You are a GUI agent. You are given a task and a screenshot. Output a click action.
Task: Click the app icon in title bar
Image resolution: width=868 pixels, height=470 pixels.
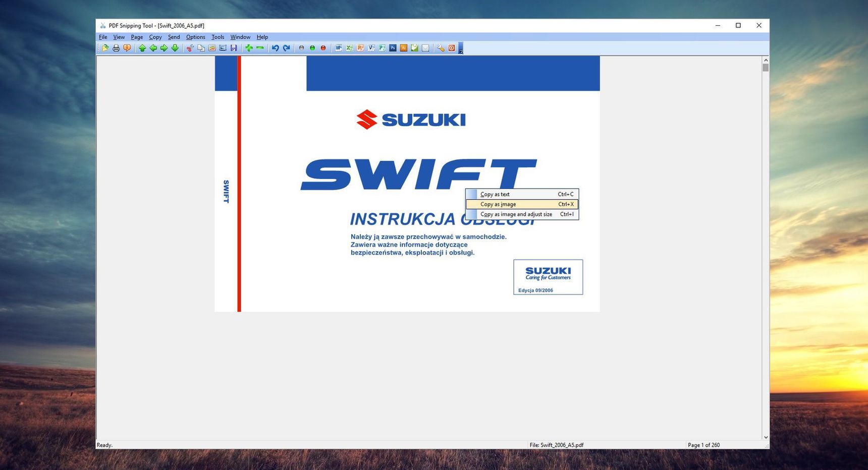103,26
